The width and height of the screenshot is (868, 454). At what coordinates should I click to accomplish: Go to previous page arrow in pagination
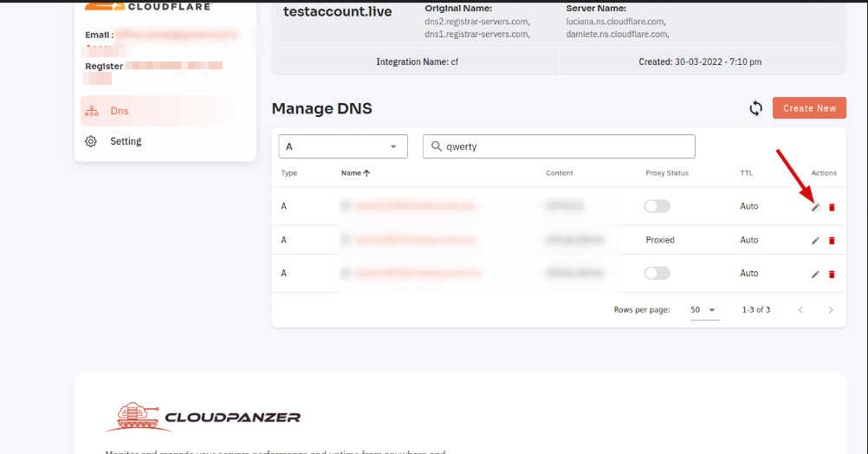pyautogui.click(x=800, y=309)
